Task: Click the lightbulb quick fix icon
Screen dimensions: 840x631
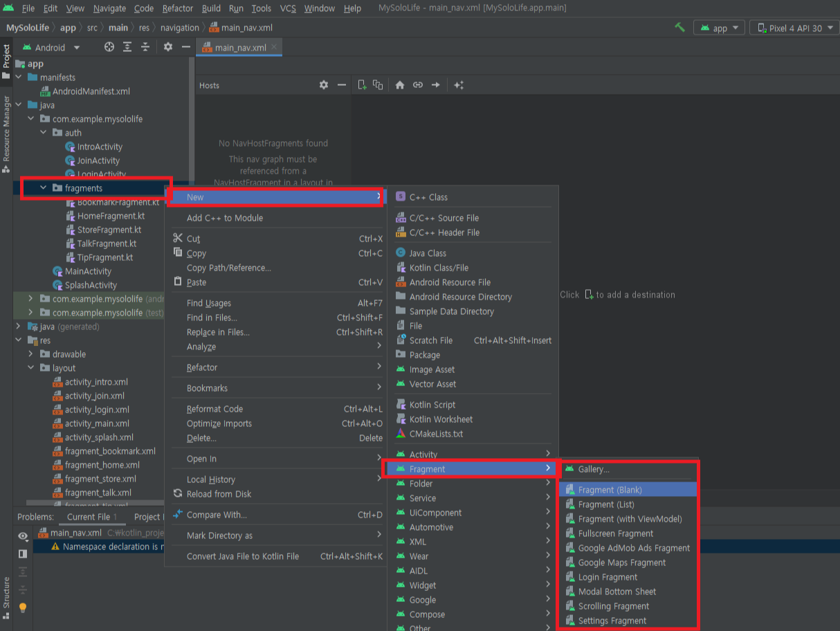Action: [23, 607]
